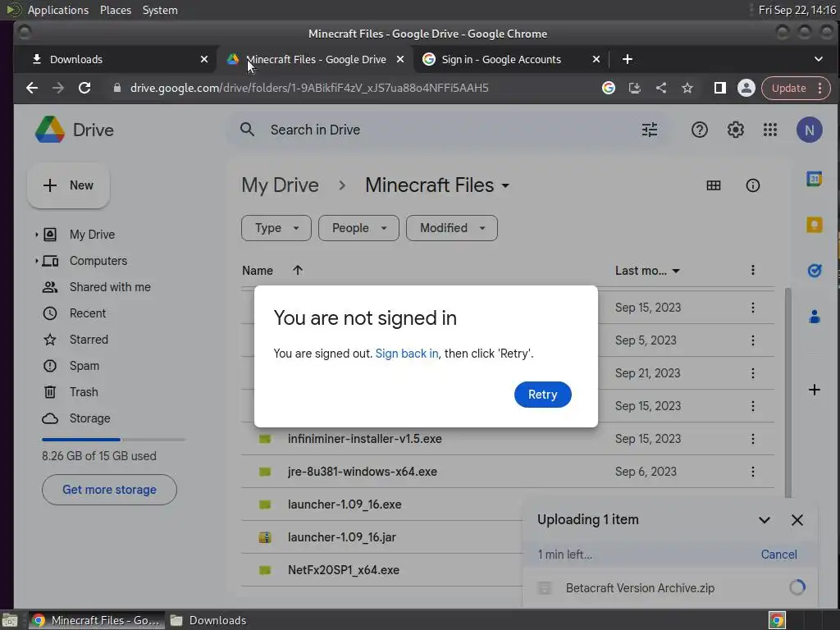Switch to Downloads window in taskbar

[x=208, y=620]
